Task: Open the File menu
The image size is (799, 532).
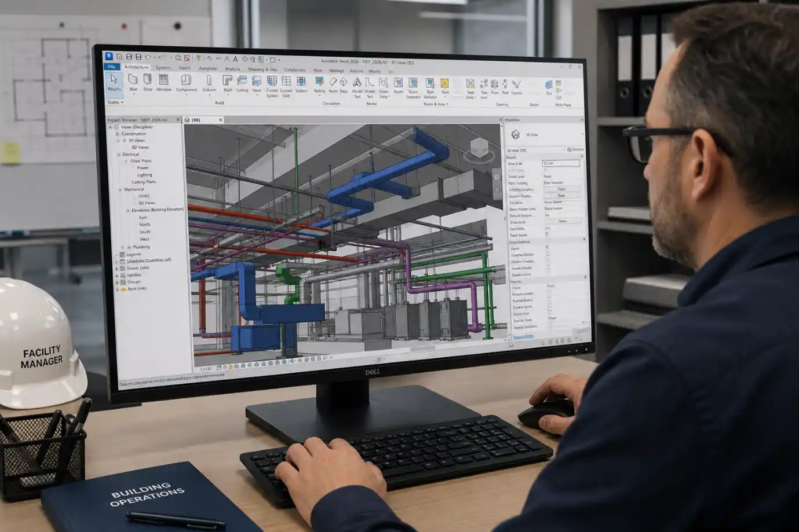Action: pos(111,67)
